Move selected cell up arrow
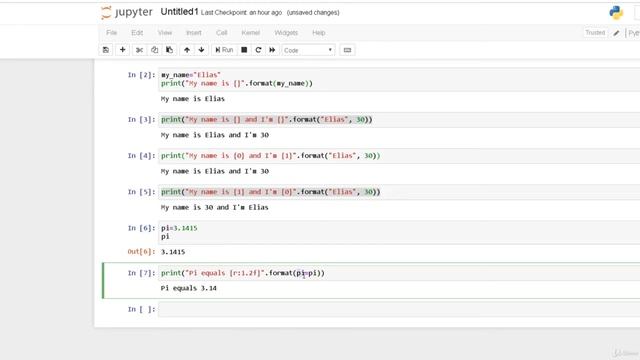Viewport: 640px width, 360px height. coord(187,50)
